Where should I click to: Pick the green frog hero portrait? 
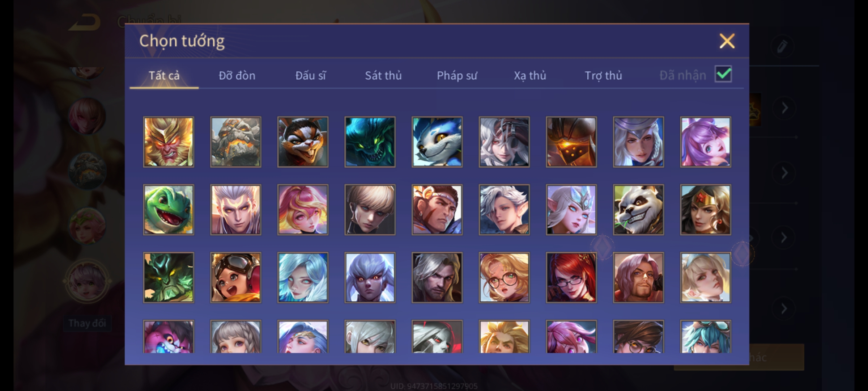pos(169,210)
